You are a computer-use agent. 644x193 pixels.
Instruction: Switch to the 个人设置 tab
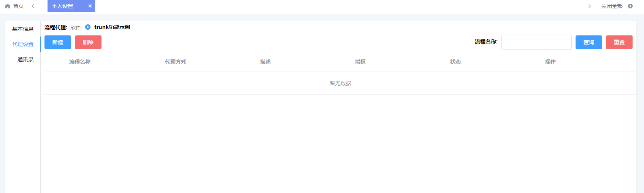(x=63, y=6)
